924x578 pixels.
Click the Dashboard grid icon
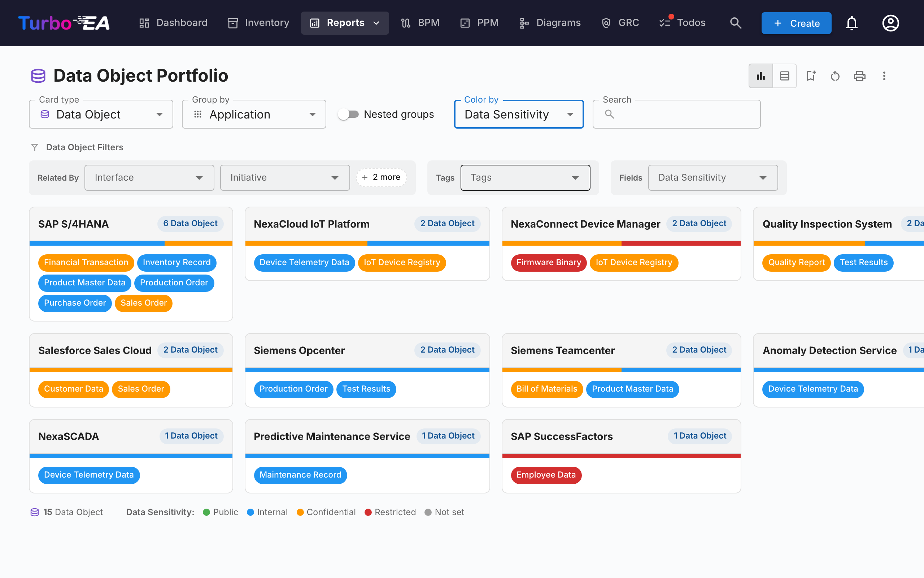pyautogui.click(x=144, y=23)
